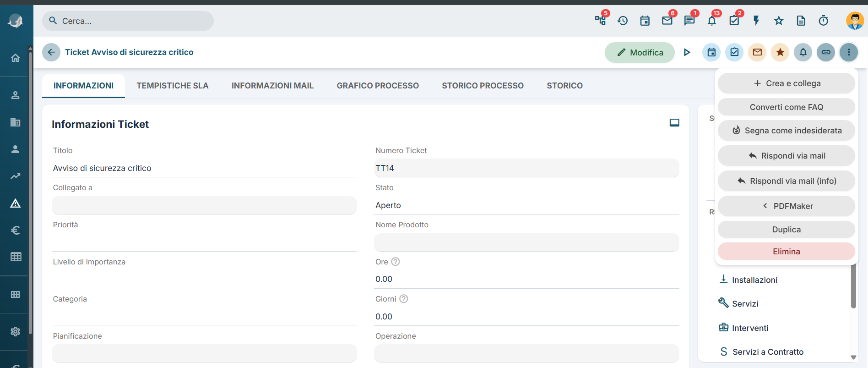
Task: Mark ticket as favorite star
Action: (x=780, y=52)
